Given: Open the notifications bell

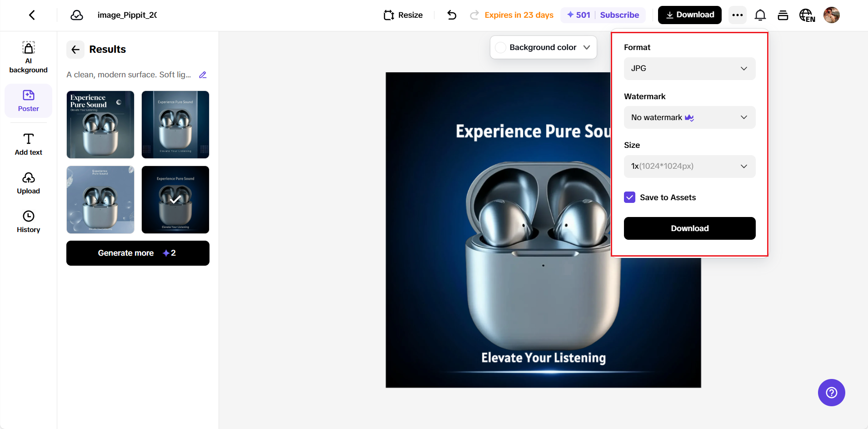Looking at the screenshot, I should coord(760,15).
